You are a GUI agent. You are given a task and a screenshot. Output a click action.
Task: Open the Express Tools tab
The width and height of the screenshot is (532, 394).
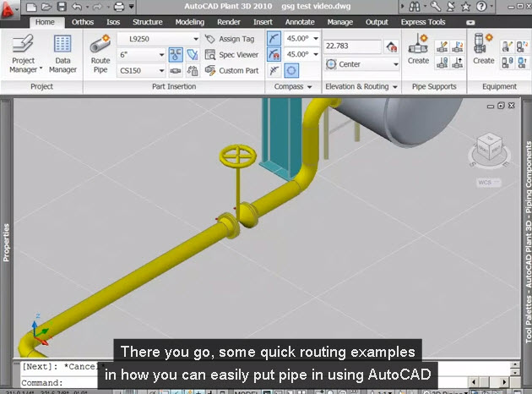423,22
